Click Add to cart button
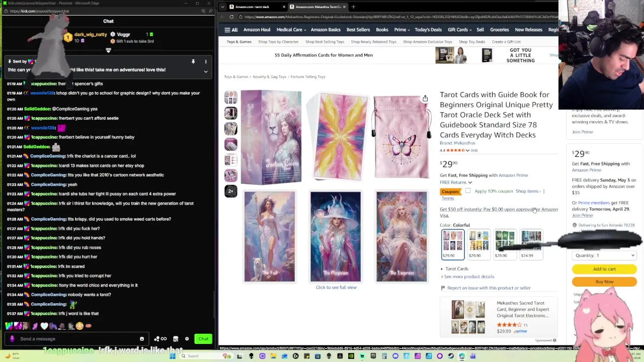This screenshot has width=644, height=362. 604,269
